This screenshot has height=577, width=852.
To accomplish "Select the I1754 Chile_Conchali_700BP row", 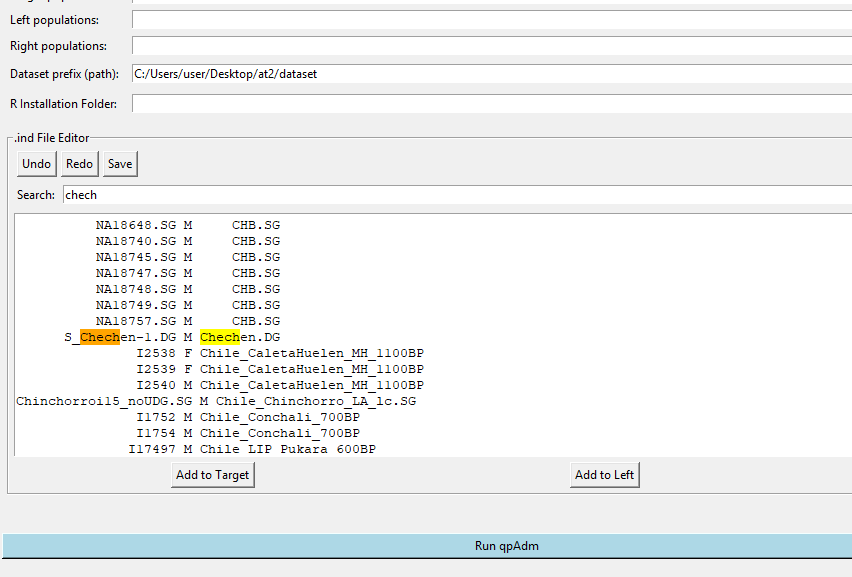I will [248, 434].
